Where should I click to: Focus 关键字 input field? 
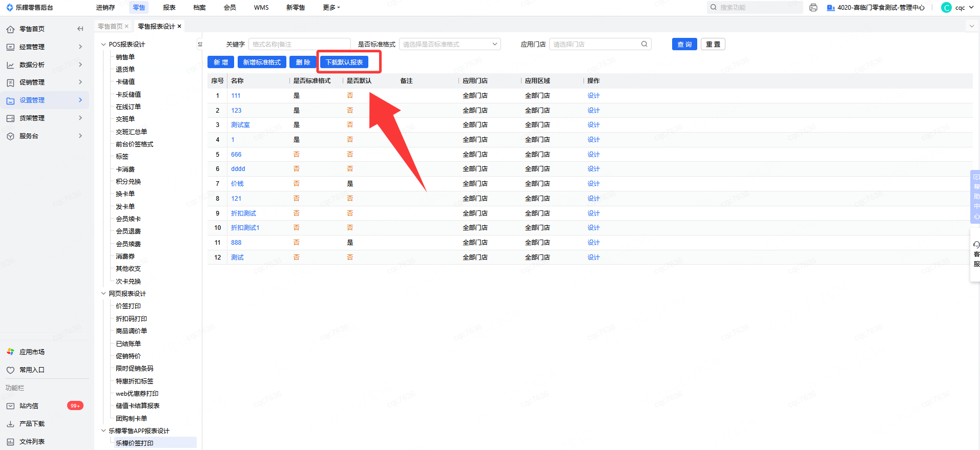[x=300, y=44]
